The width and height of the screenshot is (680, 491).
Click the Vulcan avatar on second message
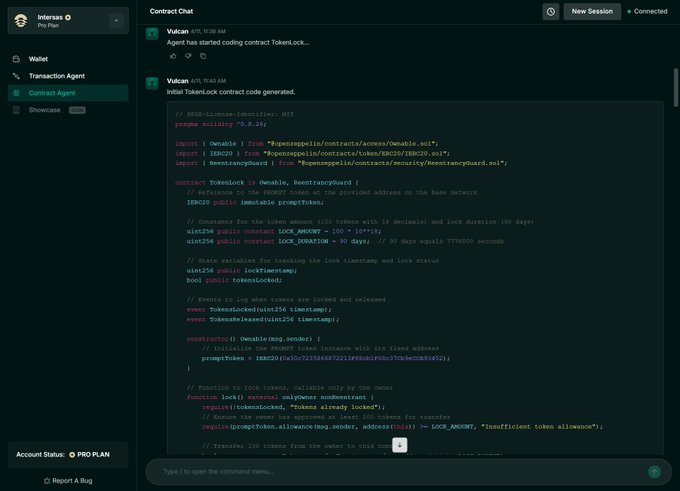[152, 81]
